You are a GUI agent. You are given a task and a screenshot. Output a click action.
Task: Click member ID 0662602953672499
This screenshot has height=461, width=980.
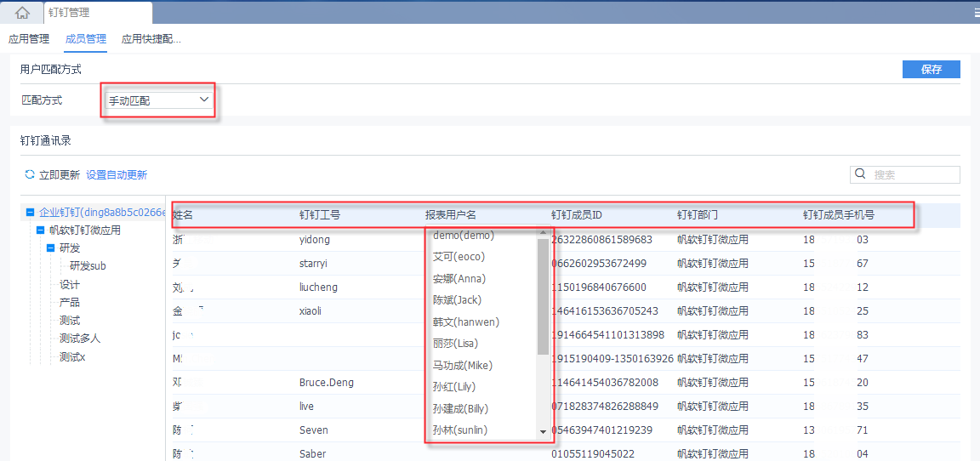599,264
